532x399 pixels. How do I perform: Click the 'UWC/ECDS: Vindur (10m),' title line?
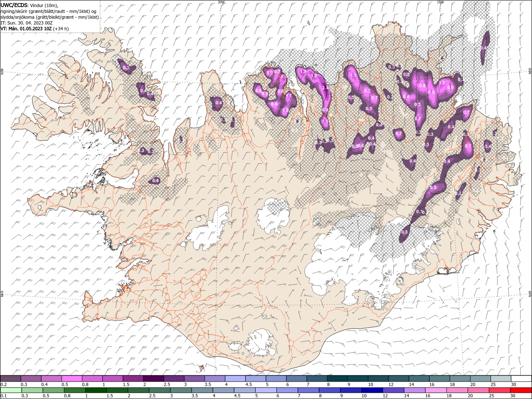coord(29,5)
